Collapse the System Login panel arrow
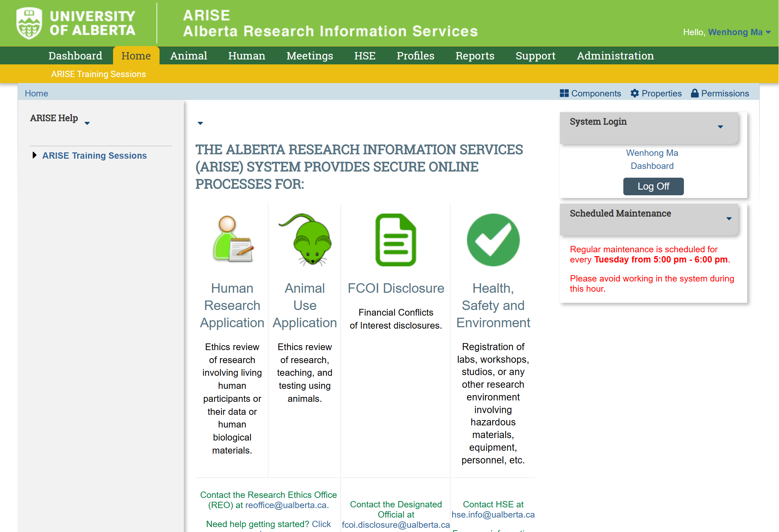 point(720,127)
